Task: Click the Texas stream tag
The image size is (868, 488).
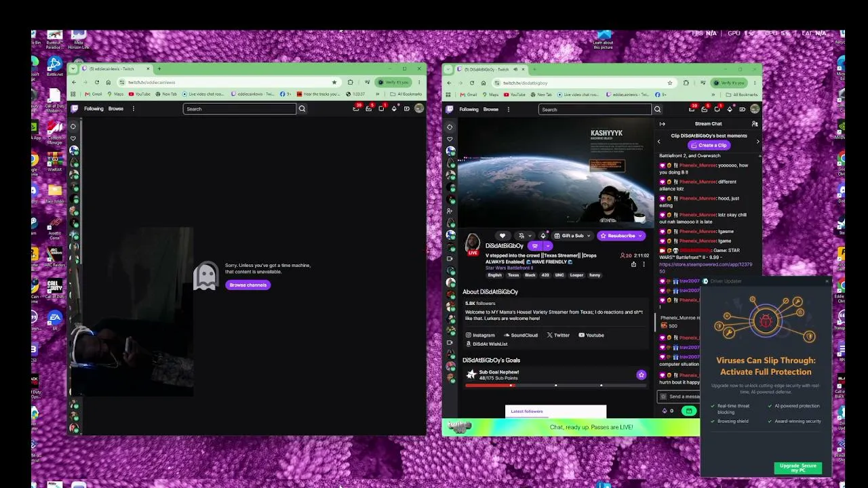Action: click(x=513, y=275)
